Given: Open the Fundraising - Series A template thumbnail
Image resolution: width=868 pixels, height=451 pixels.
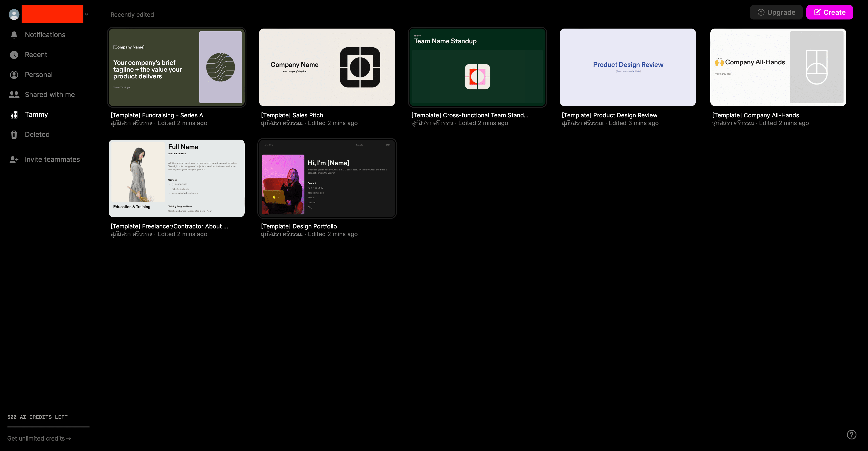Looking at the screenshot, I should pyautogui.click(x=176, y=67).
